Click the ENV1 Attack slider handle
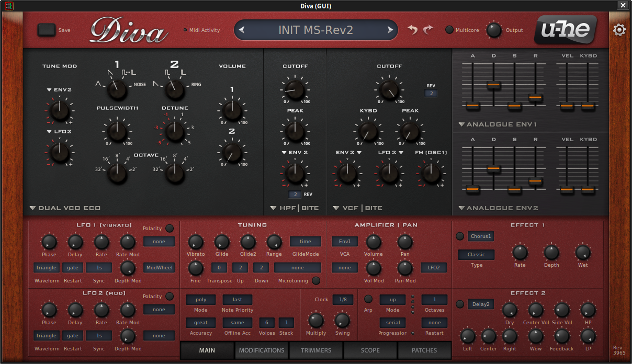This screenshot has width=632, height=364. point(473,106)
